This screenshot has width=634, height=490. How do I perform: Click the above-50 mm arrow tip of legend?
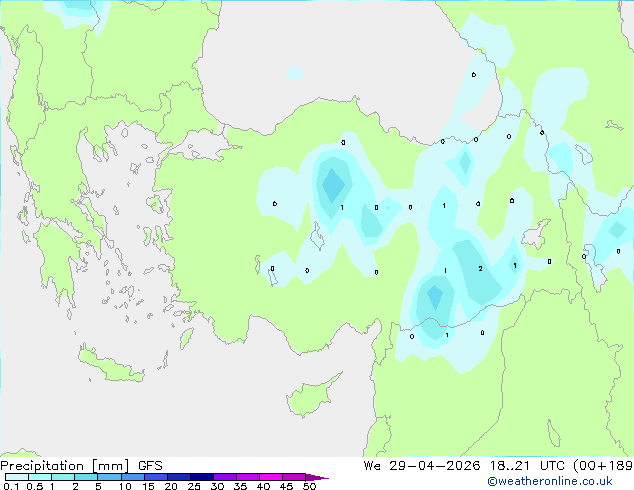(x=317, y=477)
